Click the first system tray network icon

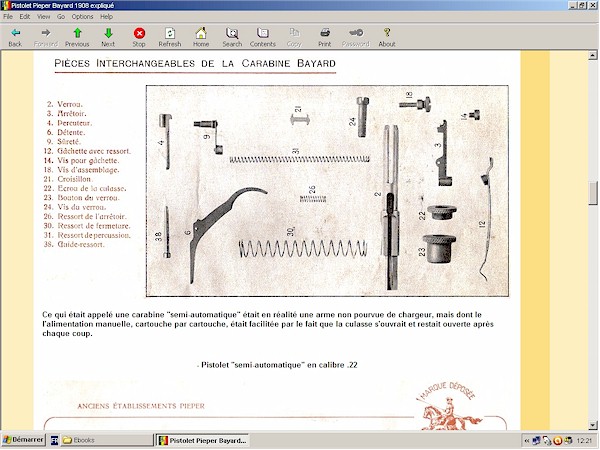pos(536,440)
